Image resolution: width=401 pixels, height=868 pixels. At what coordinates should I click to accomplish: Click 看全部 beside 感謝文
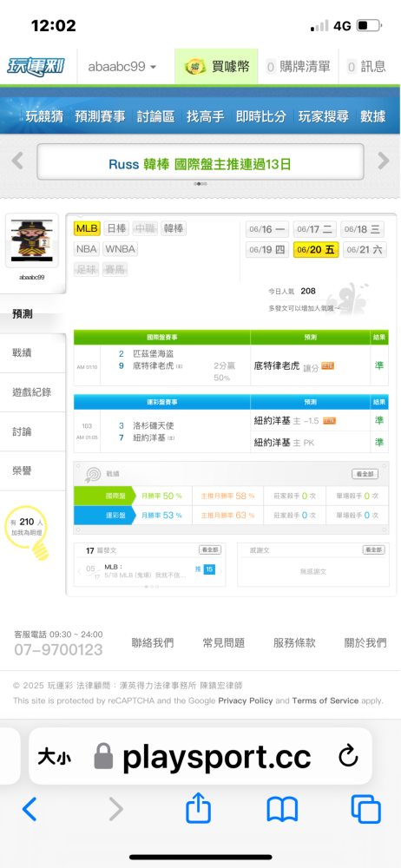(x=373, y=549)
